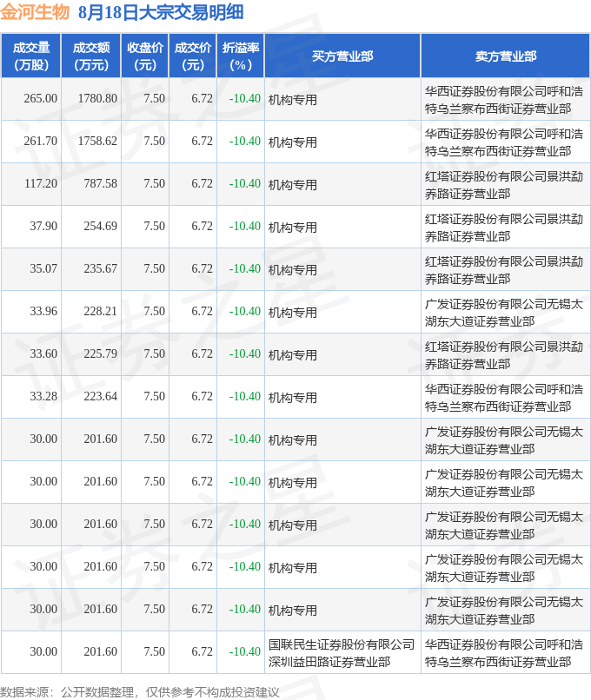591x700 pixels.
Task: Click 华西证券 seller in the 33.28 row
Action: click(x=504, y=398)
